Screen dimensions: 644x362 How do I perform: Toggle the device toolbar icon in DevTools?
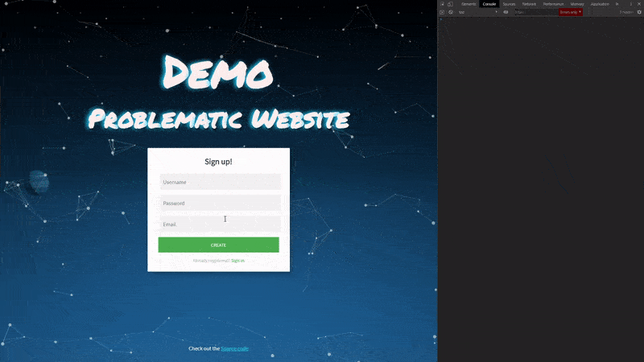450,4
